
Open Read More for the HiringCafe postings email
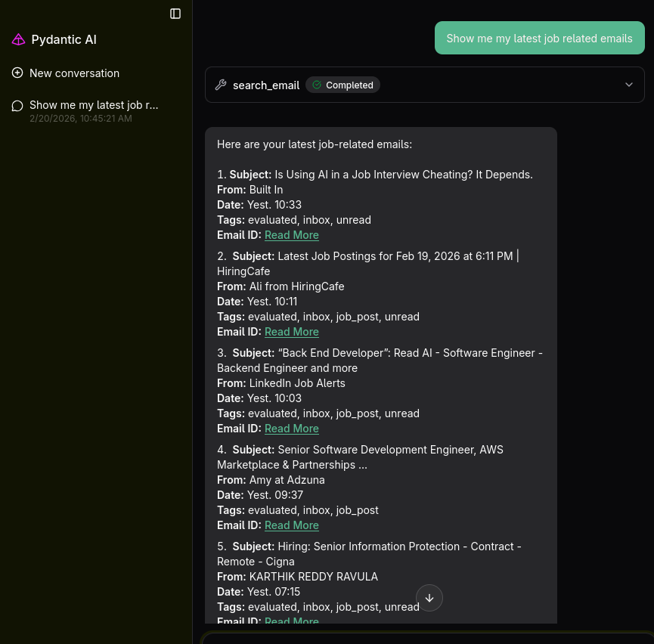291,331
